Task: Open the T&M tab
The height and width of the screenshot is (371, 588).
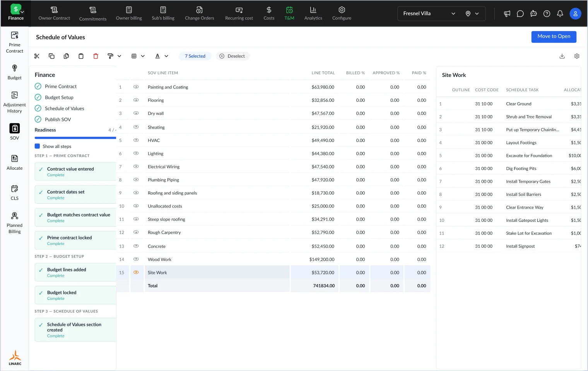Action: click(x=289, y=14)
